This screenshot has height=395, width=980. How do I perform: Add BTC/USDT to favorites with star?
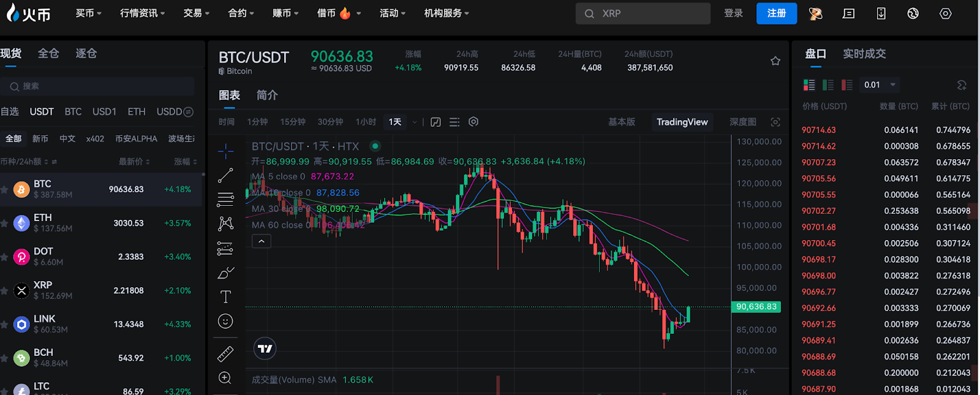click(775, 61)
